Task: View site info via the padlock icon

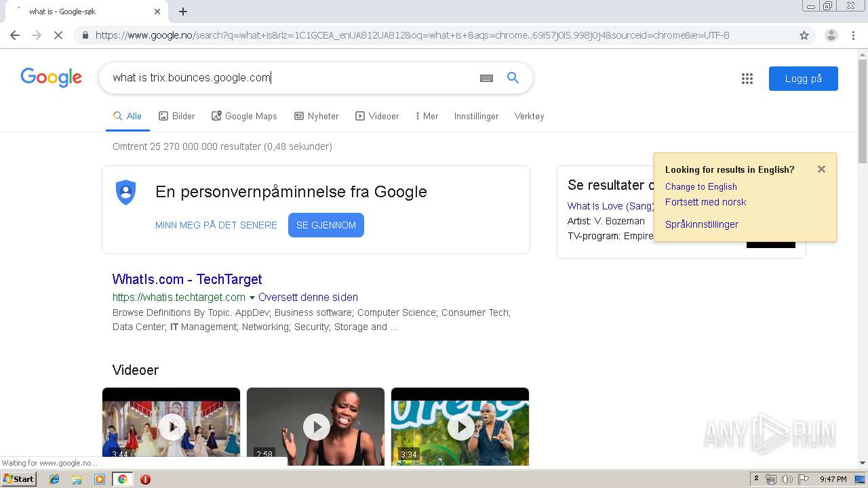Action: (x=85, y=35)
